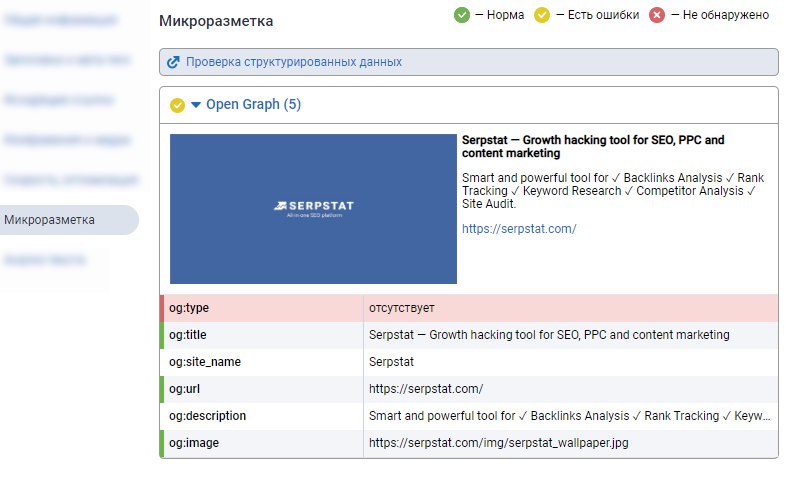
Task: Click the green Норма legend icon
Action: pyautogui.click(x=462, y=15)
